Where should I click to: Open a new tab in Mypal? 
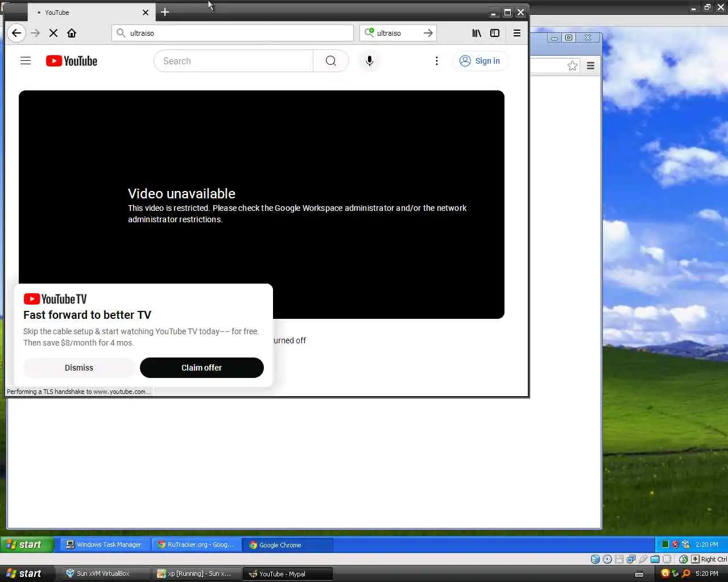[x=165, y=12]
